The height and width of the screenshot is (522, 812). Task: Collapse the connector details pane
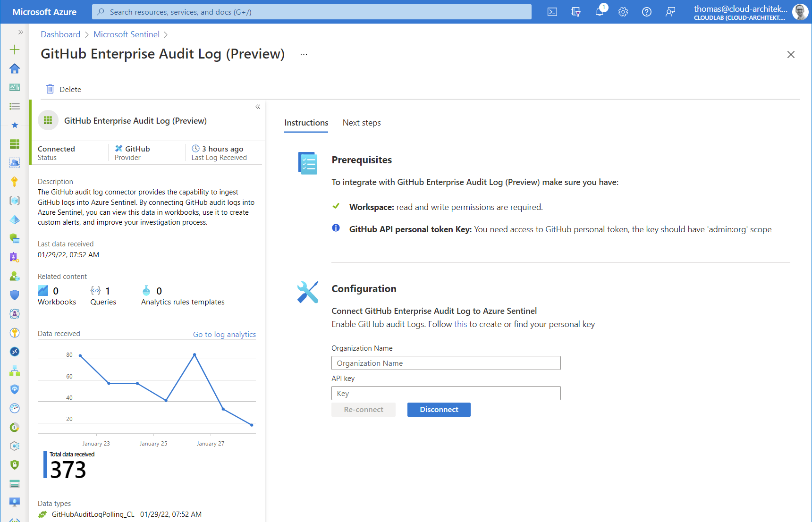point(258,107)
